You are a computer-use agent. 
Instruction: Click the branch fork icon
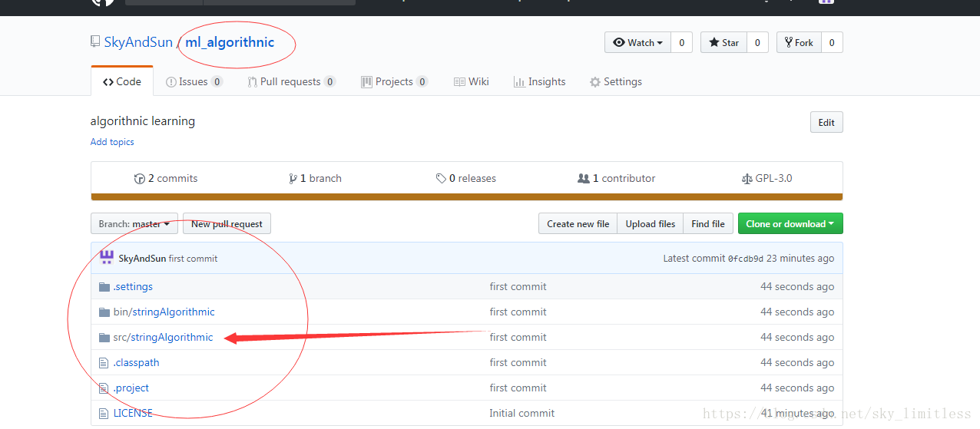(x=293, y=179)
